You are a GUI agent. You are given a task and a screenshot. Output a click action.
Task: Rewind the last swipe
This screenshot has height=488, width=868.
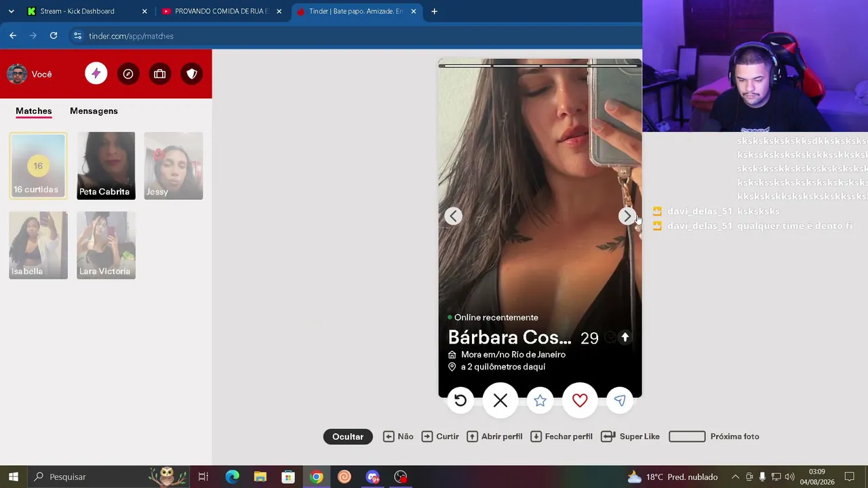tap(460, 401)
